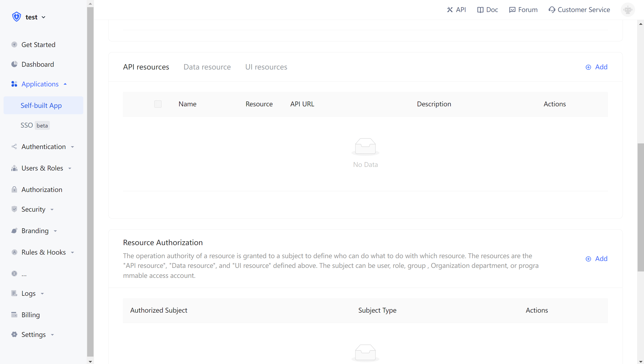Click the Billing card icon in sidebar
The width and height of the screenshot is (644, 364).
click(14, 315)
